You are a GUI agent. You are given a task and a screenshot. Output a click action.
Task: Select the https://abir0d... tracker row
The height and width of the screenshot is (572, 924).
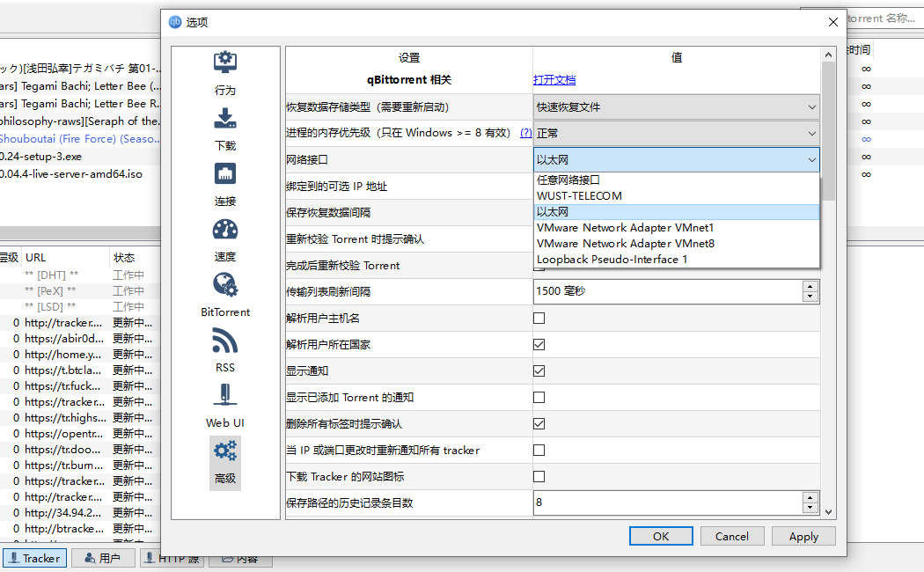80,339
